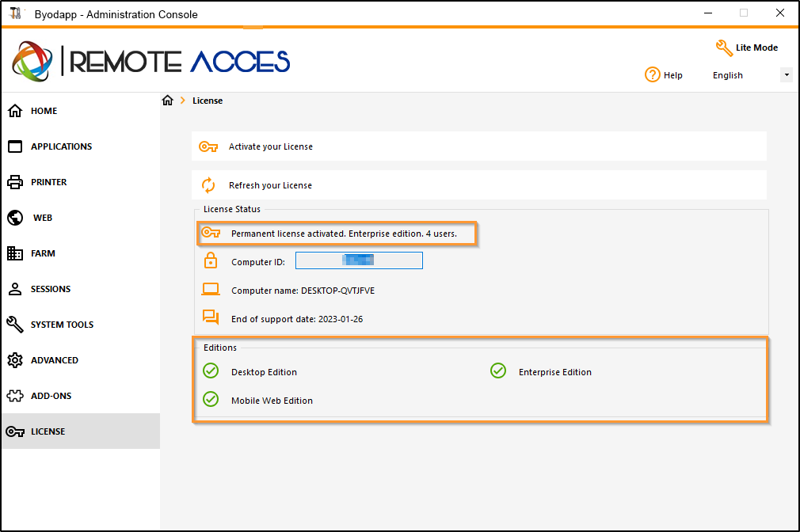The image size is (800, 532).
Task: Click the Farm building icon
Action: (15, 253)
